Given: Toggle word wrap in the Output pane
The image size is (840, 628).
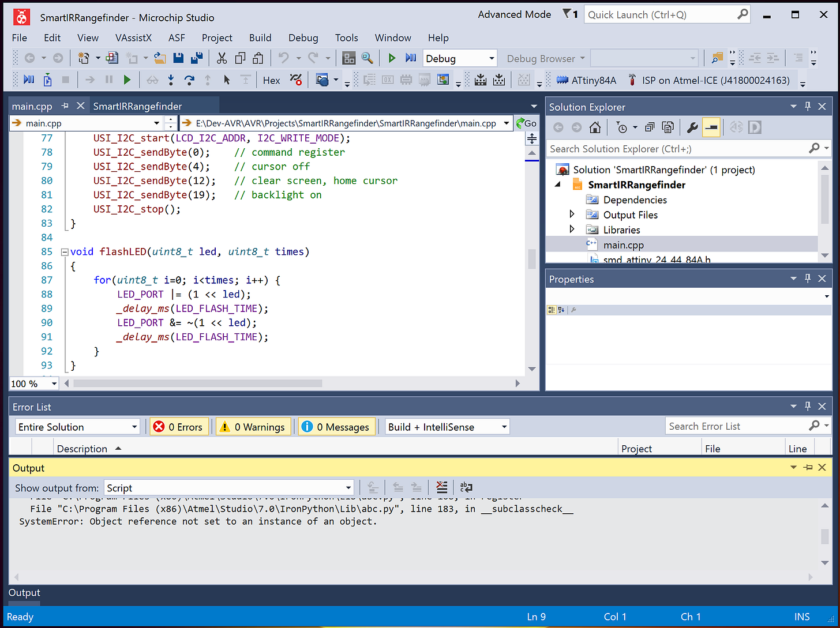Looking at the screenshot, I should point(466,487).
